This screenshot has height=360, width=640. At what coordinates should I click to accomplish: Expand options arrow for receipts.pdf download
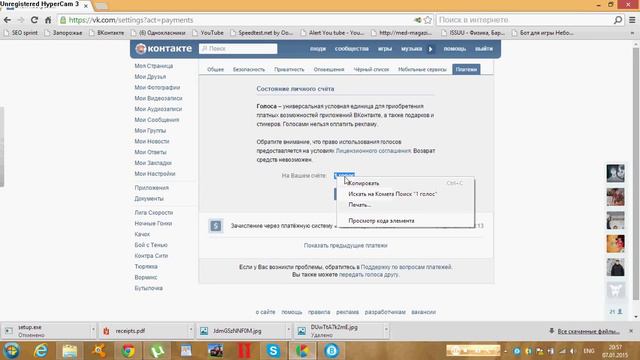pos(190,330)
